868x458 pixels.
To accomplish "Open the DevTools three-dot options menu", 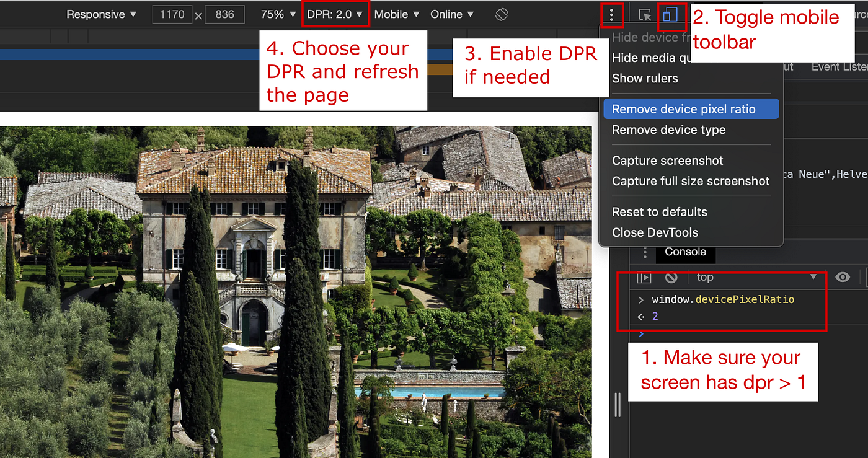I will coord(612,14).
